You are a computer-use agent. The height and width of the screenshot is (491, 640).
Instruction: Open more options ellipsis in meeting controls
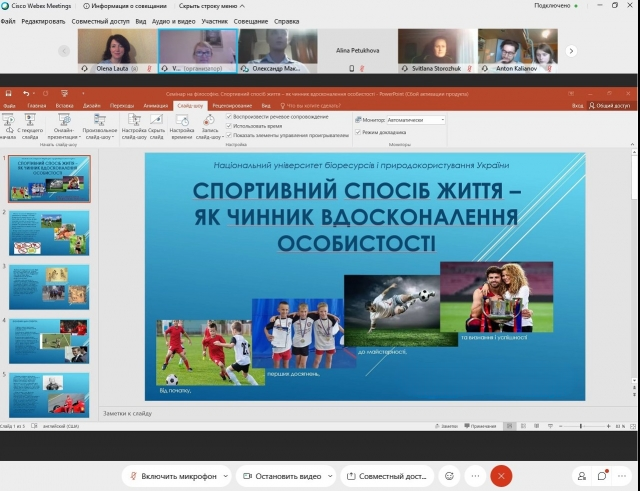tap(476, 476)
